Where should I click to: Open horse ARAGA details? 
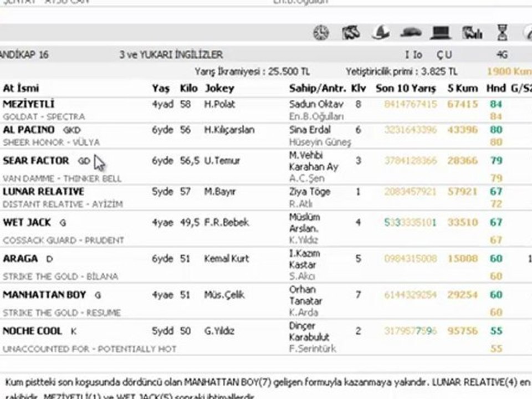(x=21, y=259)
